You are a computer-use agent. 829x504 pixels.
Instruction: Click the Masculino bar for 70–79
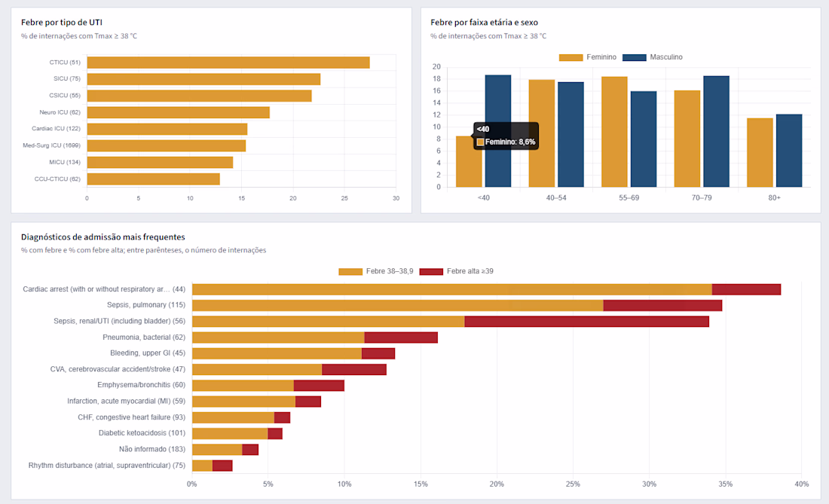pyautogui.click(x=717, y=132)
